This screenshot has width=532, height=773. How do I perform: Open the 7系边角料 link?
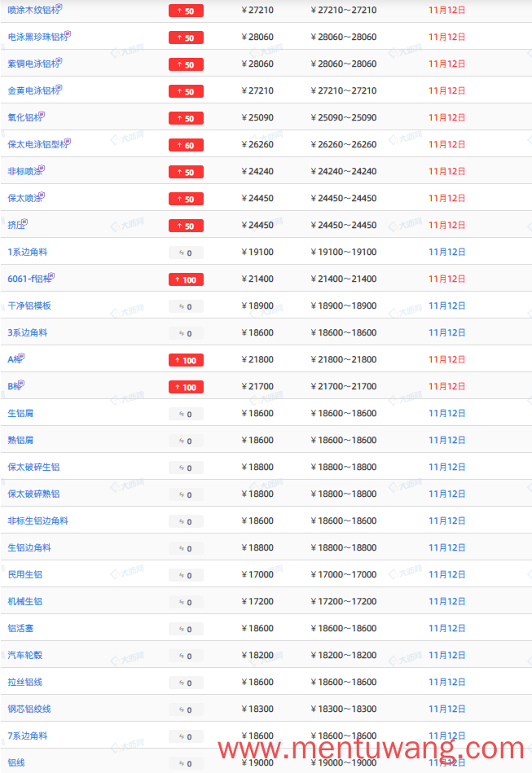[28, 736]
